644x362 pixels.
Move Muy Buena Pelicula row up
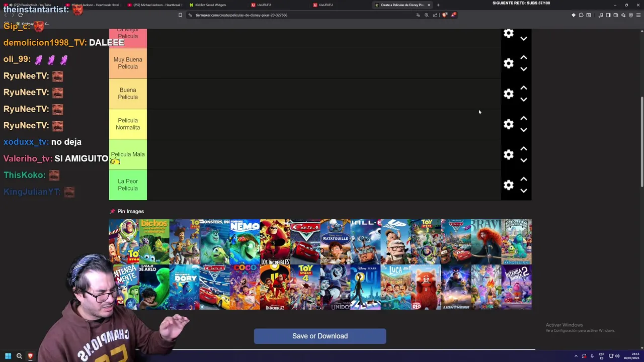(x=524, y=57)
